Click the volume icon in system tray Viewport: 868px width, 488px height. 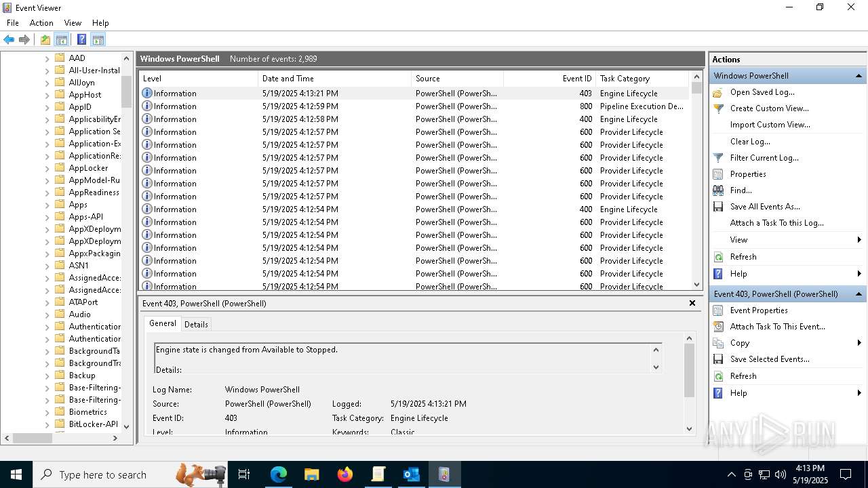point(781,474)
